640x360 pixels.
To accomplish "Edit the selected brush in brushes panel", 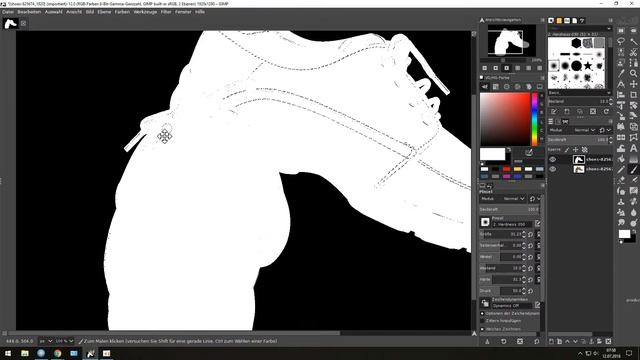I will [x=554, y=111].
